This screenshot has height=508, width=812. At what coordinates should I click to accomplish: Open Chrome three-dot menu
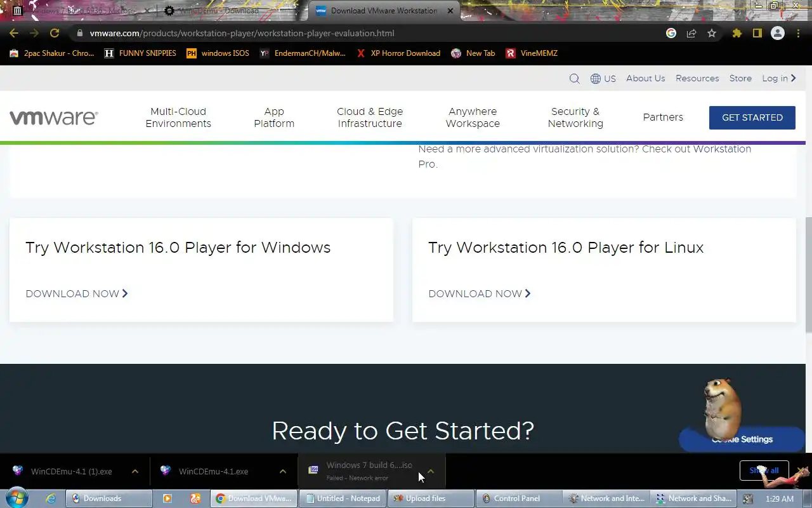(x=798, y=33)
